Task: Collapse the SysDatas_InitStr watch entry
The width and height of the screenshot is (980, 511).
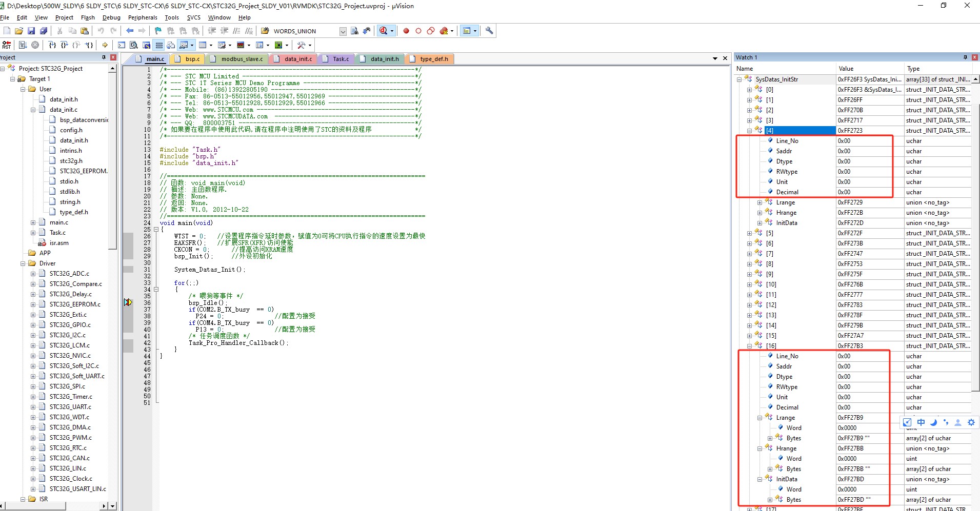Action: (x=739, y=79)
